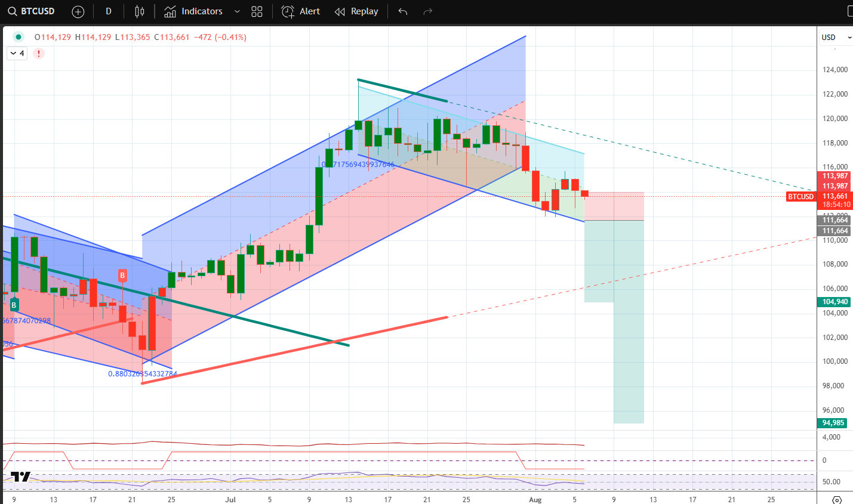Click the compare or add symbol plus icon
Screen dimensions: 853x504
tap(78, 11)
